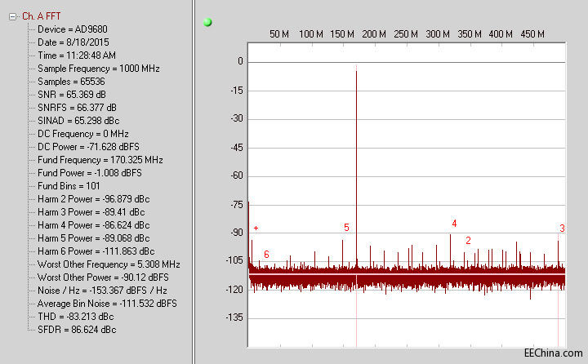
Task: Click the green status indicator light
Action: point(207,22)
